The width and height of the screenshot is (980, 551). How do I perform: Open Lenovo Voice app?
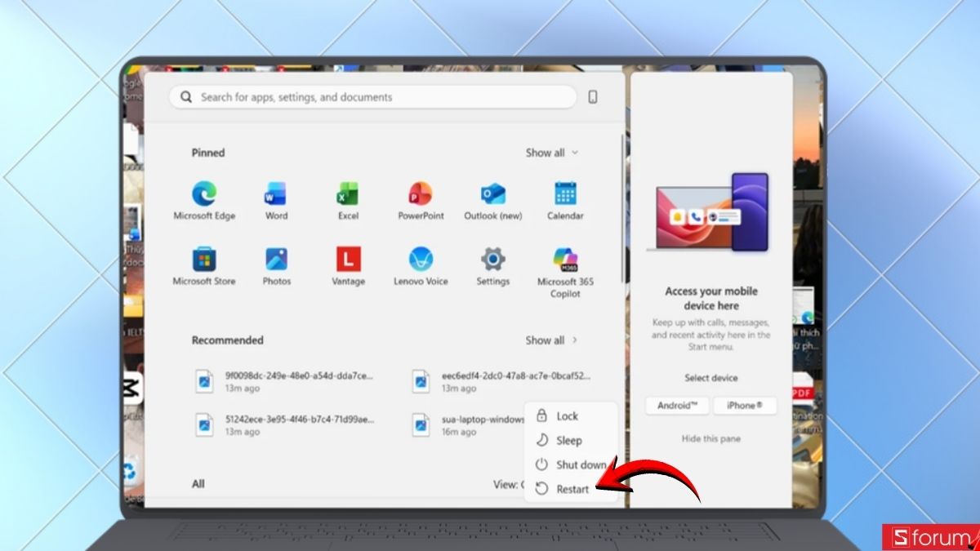pos(421,266)
